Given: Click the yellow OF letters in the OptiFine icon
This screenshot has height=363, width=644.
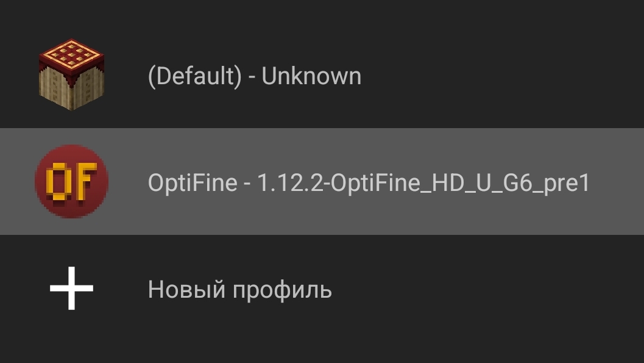Looking at the screenshot, I should [x=71, y=181].
